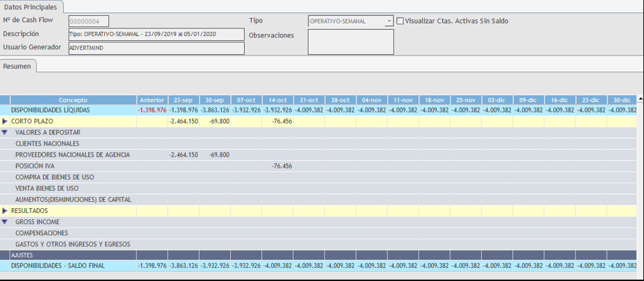Click the Observaciones text box
Screen dimensions: 644x281
[350, 42]
